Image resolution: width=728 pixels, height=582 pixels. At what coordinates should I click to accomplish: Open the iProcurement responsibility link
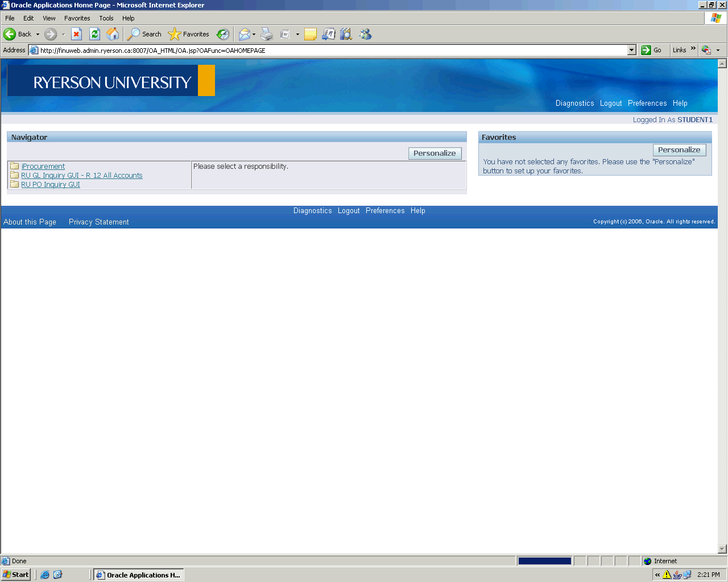pyautogui.click(x=43, y=167)
